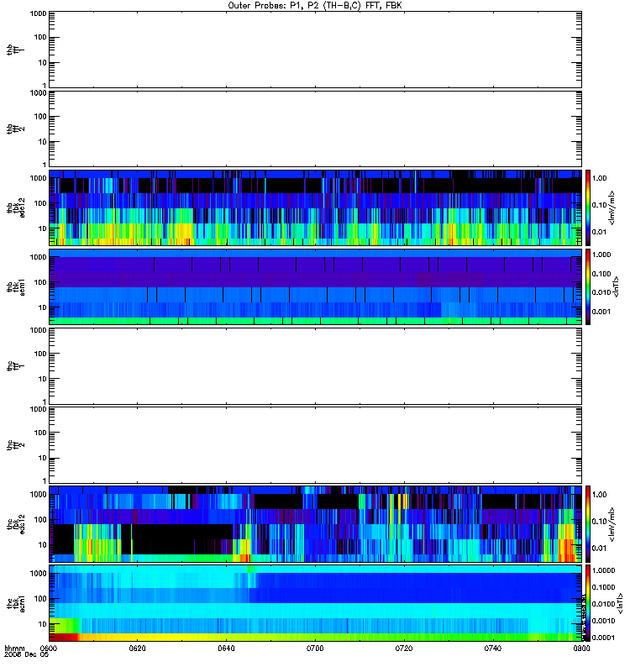Screen dimensions: 630x672
Task: Click the thc fbk edc12 spectrogram panel
Action: (x=315, y=524)
